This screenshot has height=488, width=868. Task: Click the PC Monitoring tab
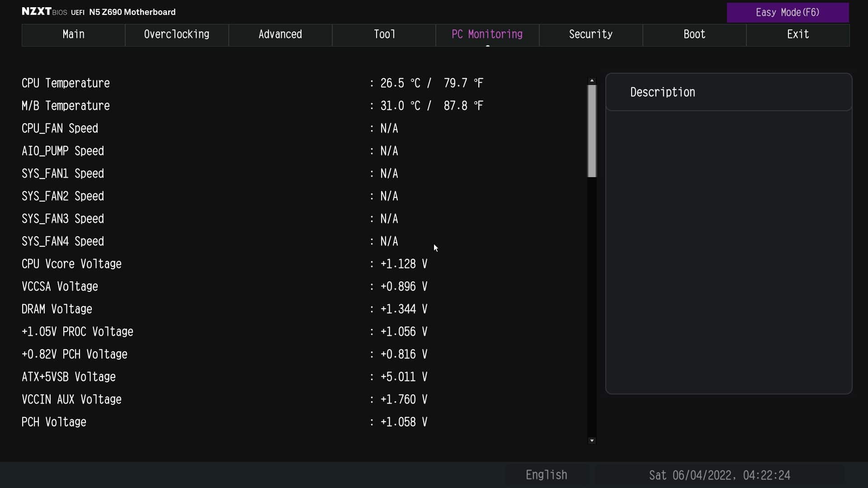coord(487,35)
